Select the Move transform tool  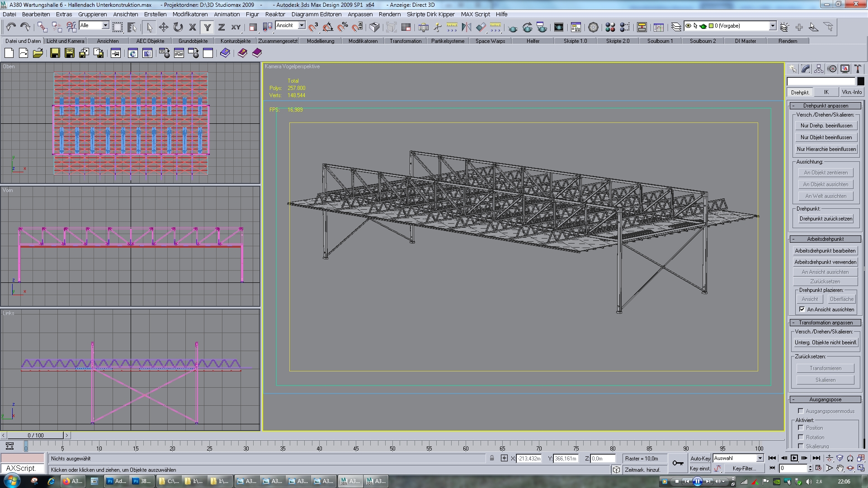coord(164,27)
